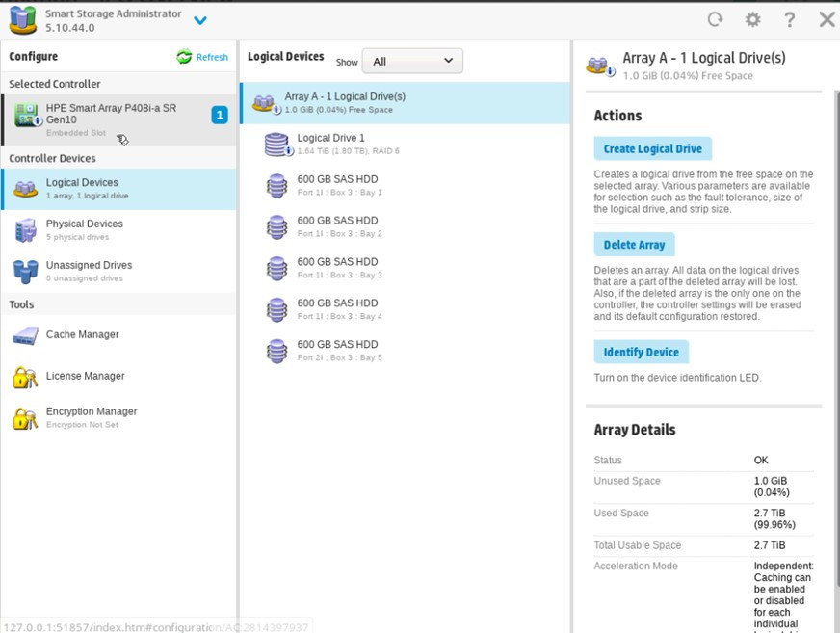This screenshot has width=840, height=633.
Task: Open the Encryption Manager tool
Action: [x=118, y=417]
